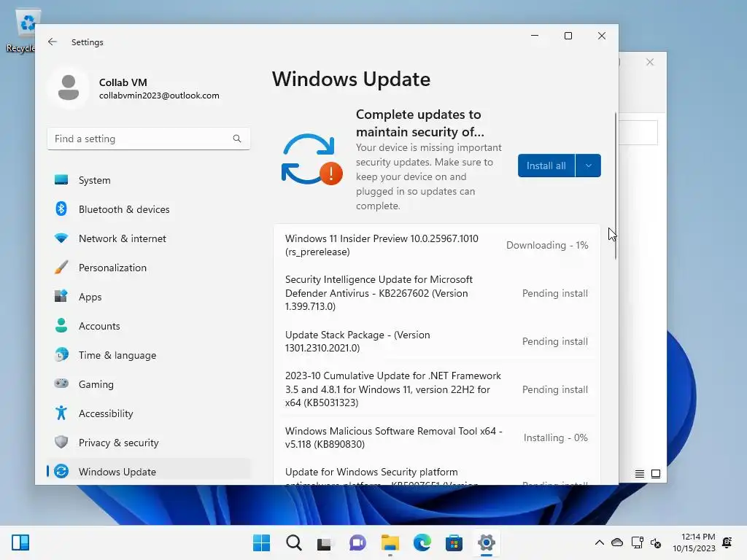This screenshot has height=560, width=747.
Task: Click in the Find a setting field
Action: click(x=149, y=139)
